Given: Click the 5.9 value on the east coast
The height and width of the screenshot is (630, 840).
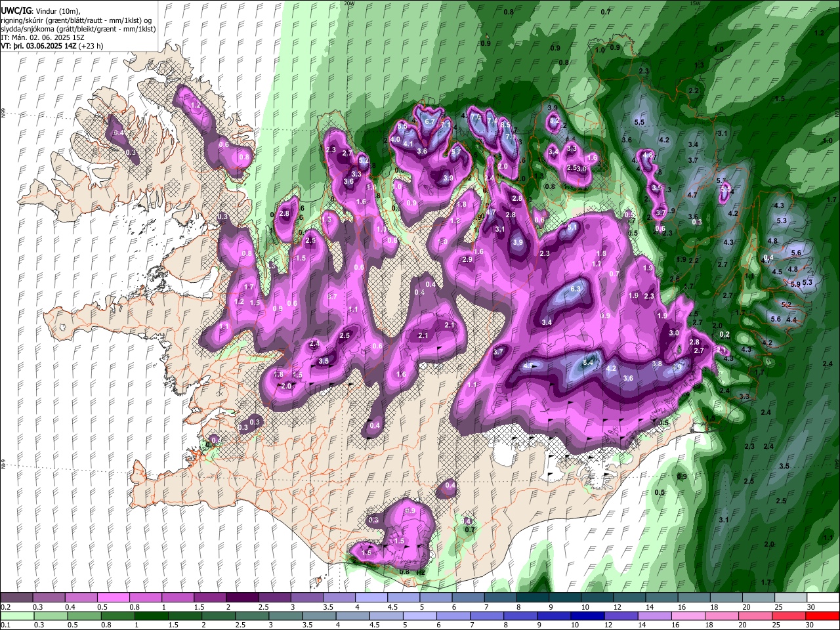Looking at the screenshot, I should [795, 285].
